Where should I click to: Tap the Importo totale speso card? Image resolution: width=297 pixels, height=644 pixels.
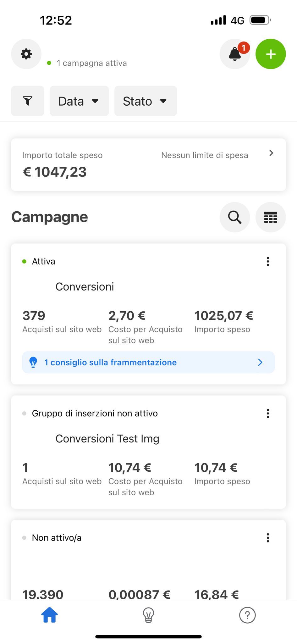pos(94,165)
